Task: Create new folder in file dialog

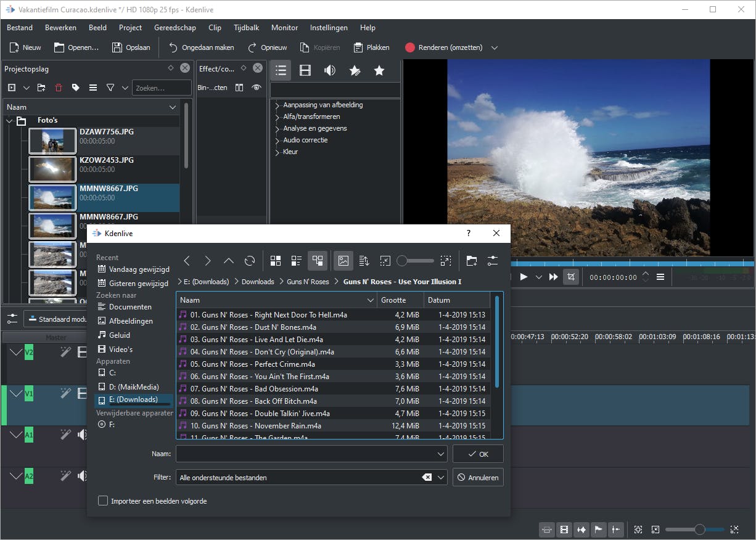Action: point(472,261)
